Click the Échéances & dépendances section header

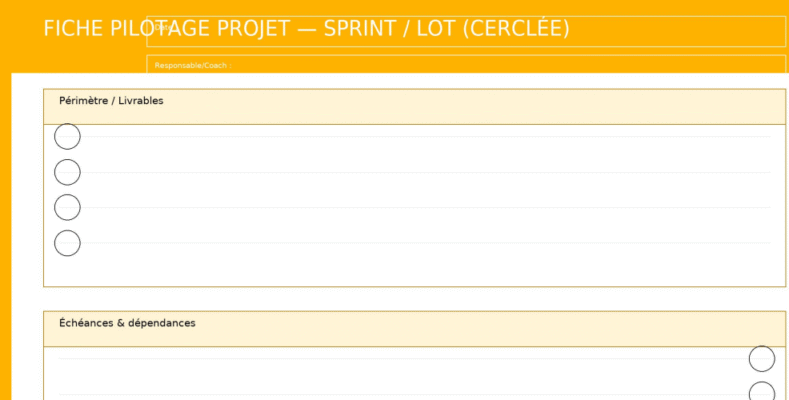pos(450,329)
